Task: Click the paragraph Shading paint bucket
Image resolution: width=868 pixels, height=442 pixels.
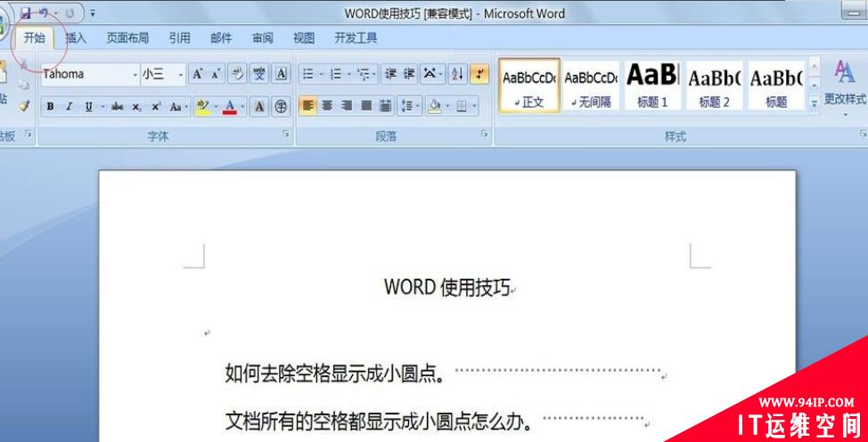Action: (435, 106)
